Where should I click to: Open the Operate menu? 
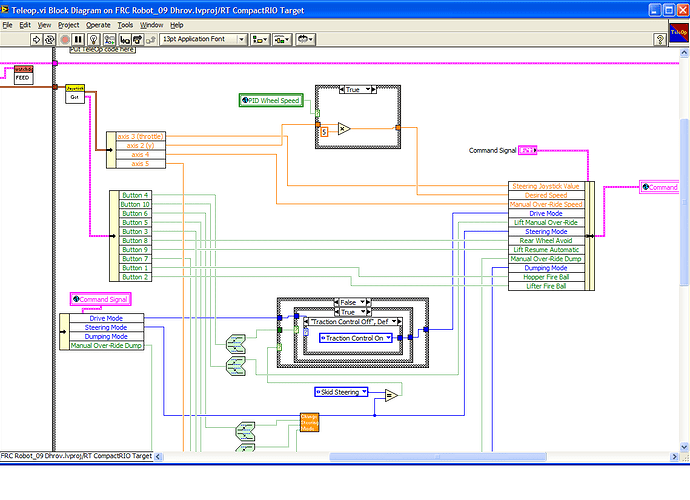coord(98,25)
